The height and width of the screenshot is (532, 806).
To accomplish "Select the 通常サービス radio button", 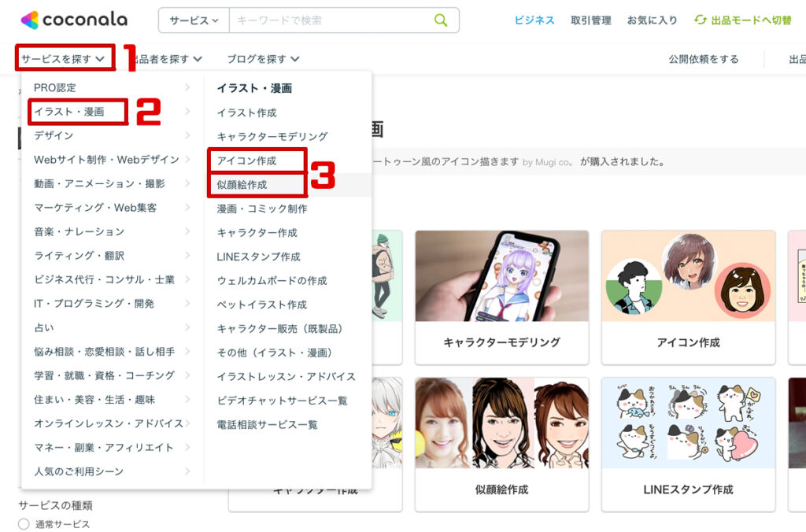I will tap(24, 524).
